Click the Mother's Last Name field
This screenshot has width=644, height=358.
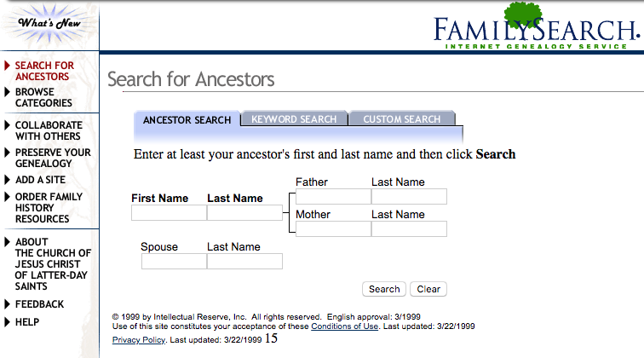tap(409, 228)
